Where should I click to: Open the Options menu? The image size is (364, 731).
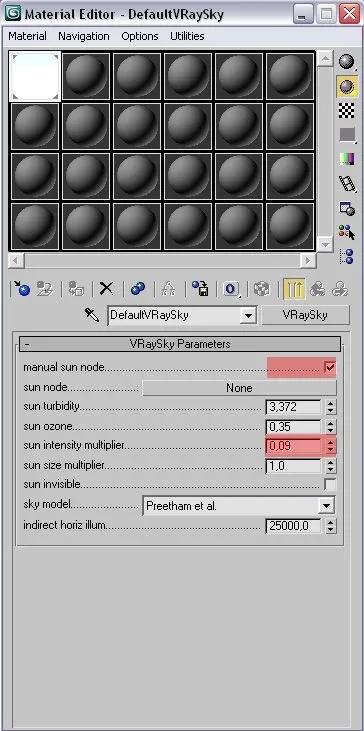(140, 36)
